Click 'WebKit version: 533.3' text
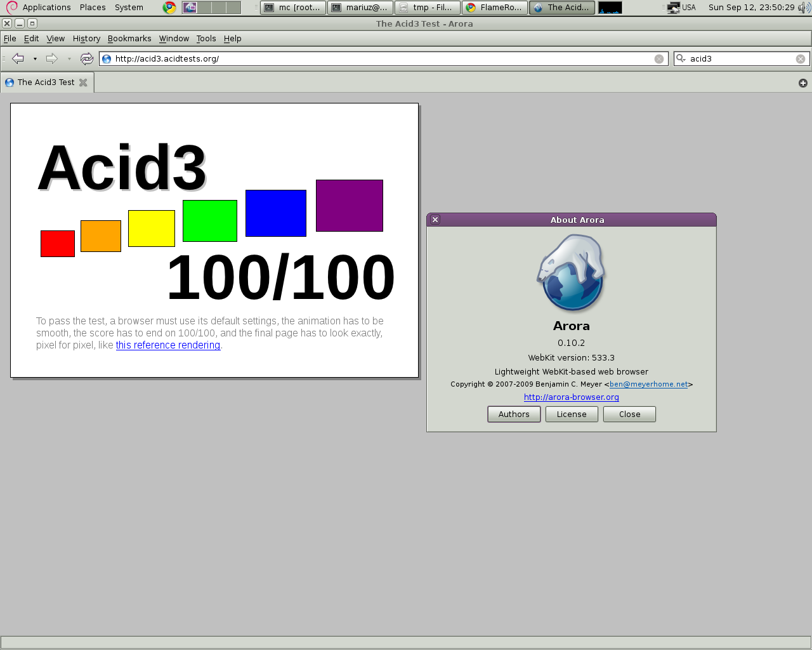 572,358
